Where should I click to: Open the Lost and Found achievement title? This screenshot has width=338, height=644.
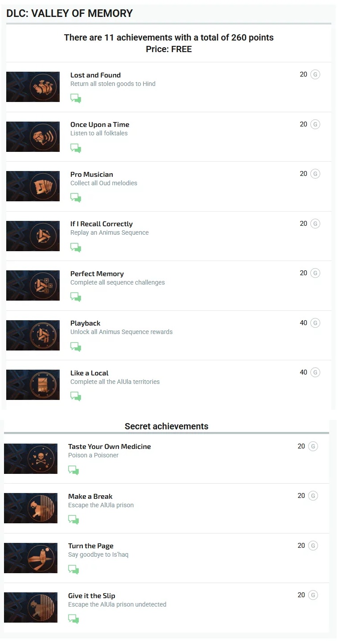coord(95,75)
